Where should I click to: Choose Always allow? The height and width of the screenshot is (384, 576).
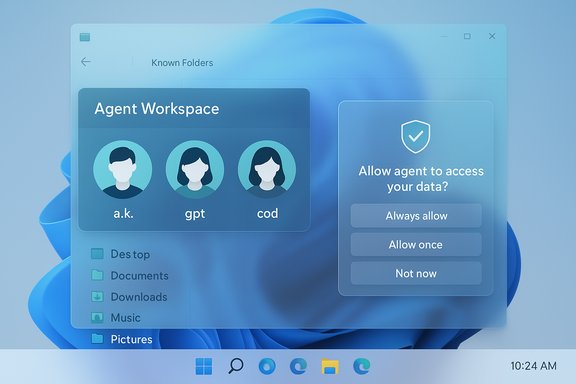coord(416,216)
